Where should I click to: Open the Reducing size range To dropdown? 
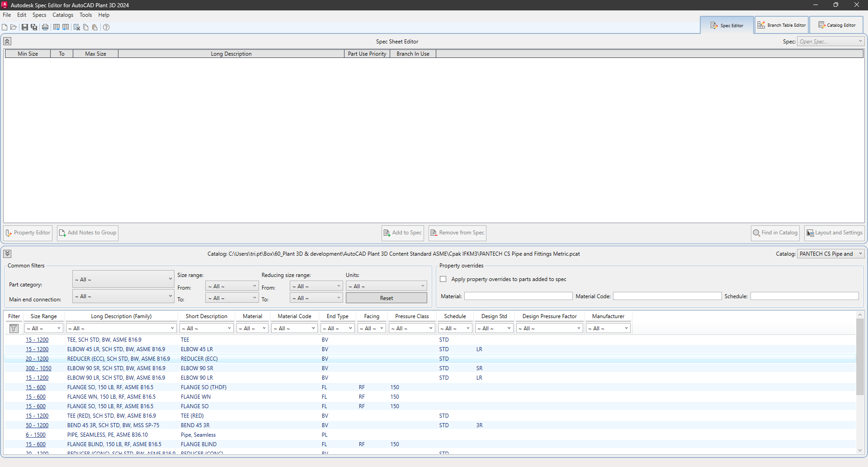tap(316, 298)
